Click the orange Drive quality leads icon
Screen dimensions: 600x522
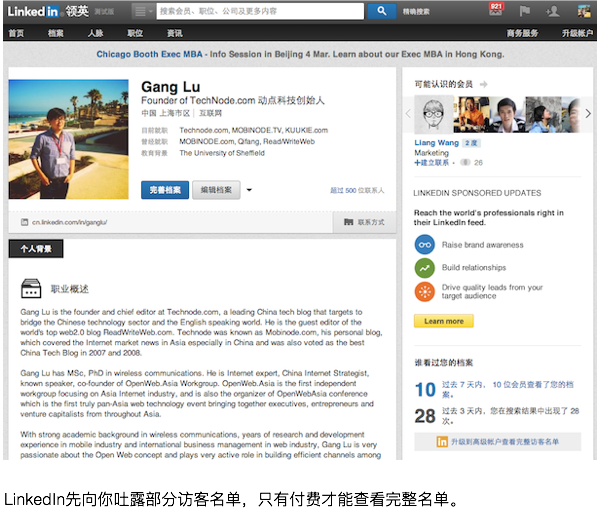pyautogui.click(x=424, y=291)
